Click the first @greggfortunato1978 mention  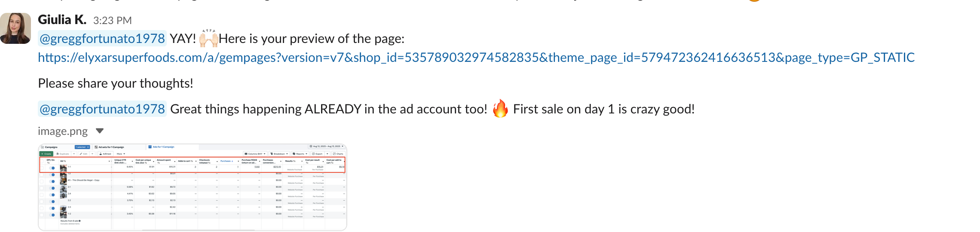102,38
